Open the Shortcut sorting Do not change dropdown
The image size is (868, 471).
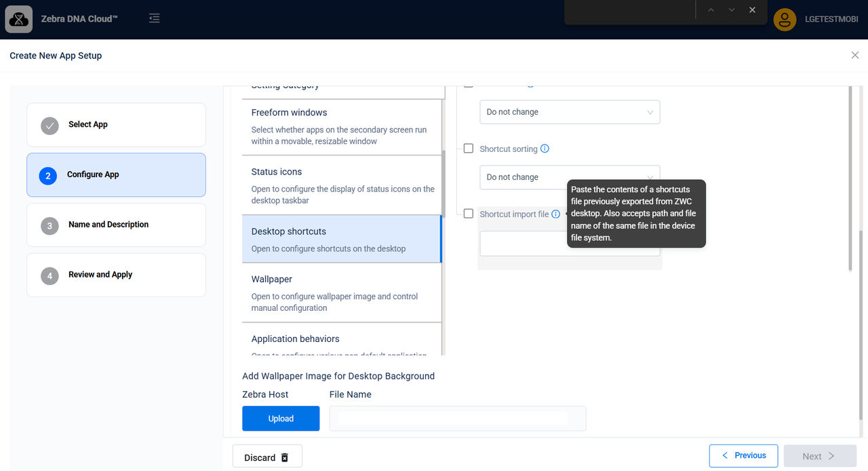tap(570, 177)
